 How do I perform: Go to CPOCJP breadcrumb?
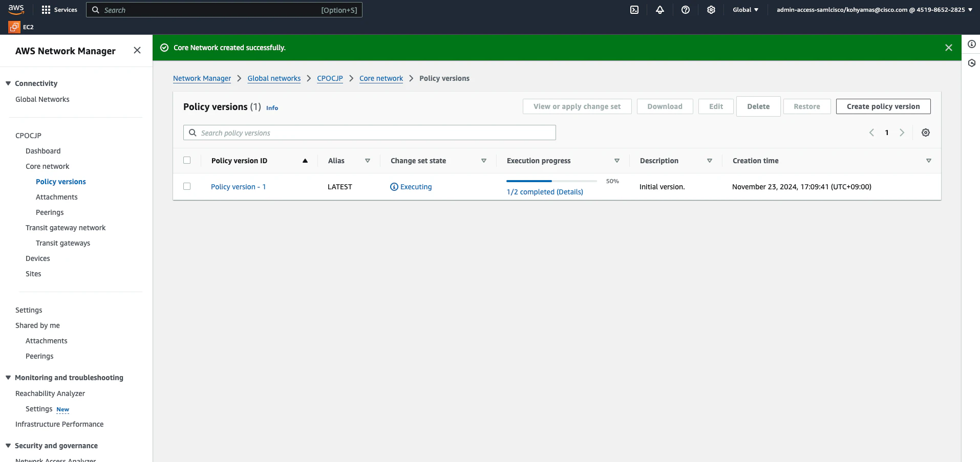(330, 78)
